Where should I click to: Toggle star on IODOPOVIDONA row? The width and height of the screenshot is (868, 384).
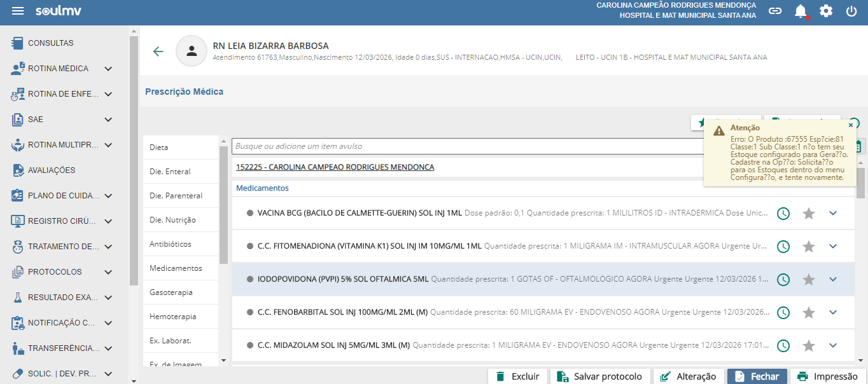[x=809, y=280]
